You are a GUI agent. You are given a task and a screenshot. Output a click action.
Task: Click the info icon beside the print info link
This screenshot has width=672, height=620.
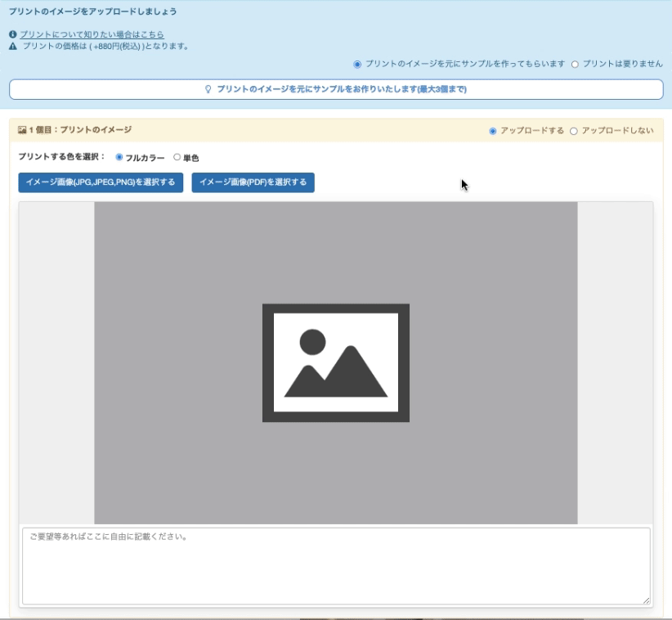click(13, 34)
